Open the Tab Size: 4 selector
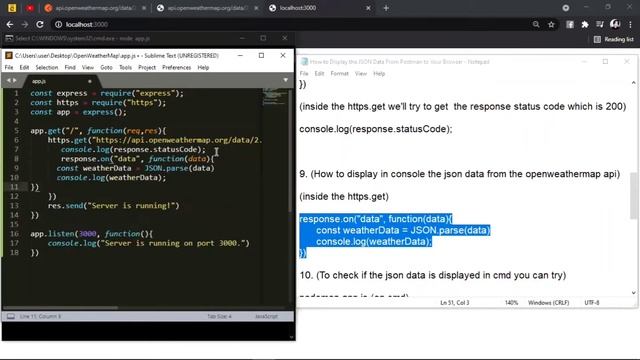This screenshot has width=640, height=360. [219, 316]
